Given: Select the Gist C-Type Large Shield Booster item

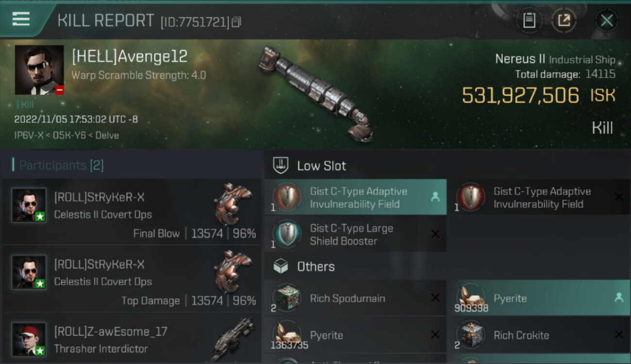Looking at the screenshot, I should [x=355, y=234].
